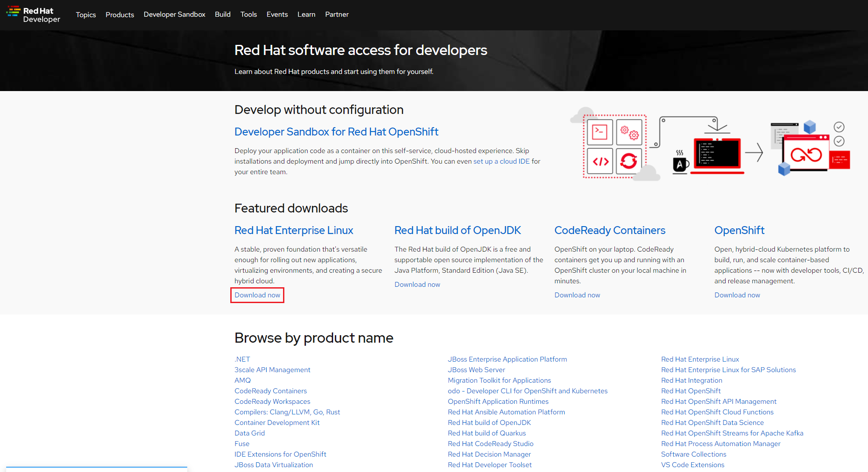The height and width of the screenshot is (472, 868).
Task: Open the Red Hat build of OpenJDK featured heading
Action: 458,231
